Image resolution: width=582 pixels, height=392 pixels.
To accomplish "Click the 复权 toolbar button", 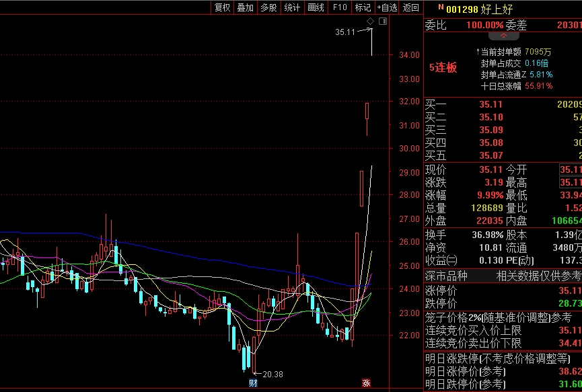I will [222, 7].
